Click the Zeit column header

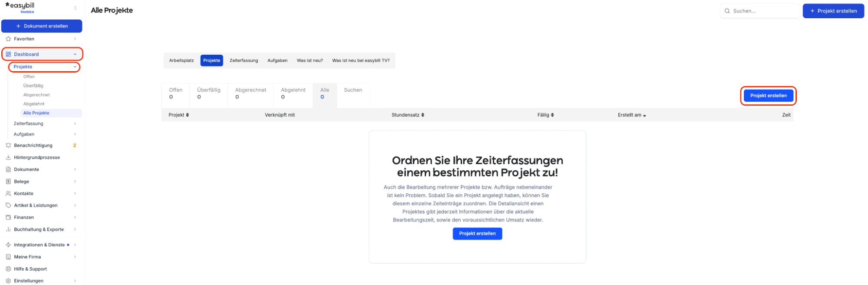click(786, 115)
